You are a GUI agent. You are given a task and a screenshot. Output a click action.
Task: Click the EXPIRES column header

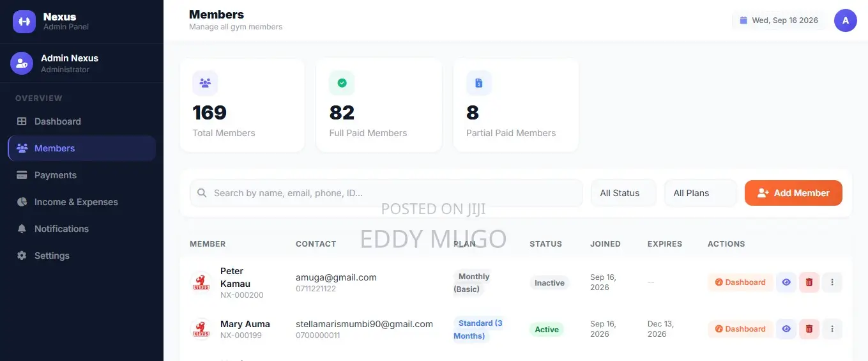665,244
